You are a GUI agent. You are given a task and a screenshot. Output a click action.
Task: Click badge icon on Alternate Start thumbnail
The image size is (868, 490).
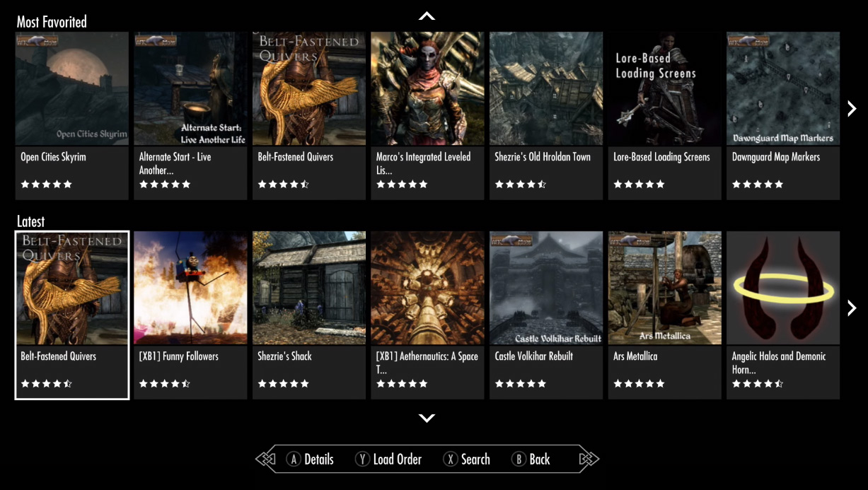pyautogui.click(x=156, y=40)
